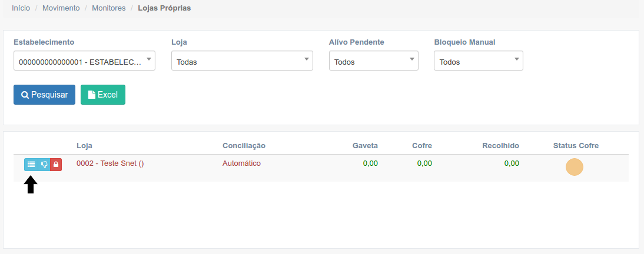Click the Loja column header
The height and width of the screenshot is (254, 644).
tap(84, 145)
